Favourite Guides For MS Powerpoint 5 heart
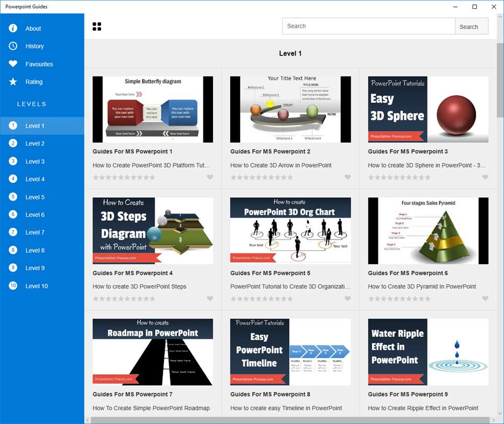The height and width of the screenshot is (424, 504). click(x=348, y=299)
